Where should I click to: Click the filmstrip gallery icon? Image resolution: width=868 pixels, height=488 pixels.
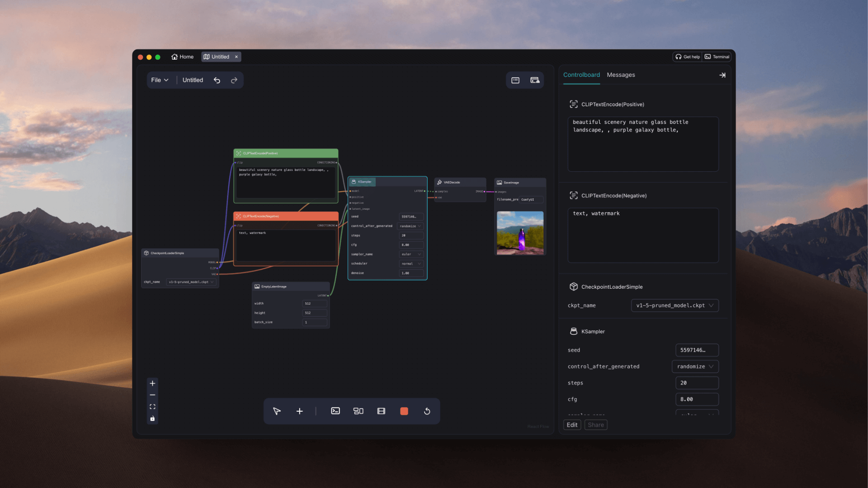381,411
